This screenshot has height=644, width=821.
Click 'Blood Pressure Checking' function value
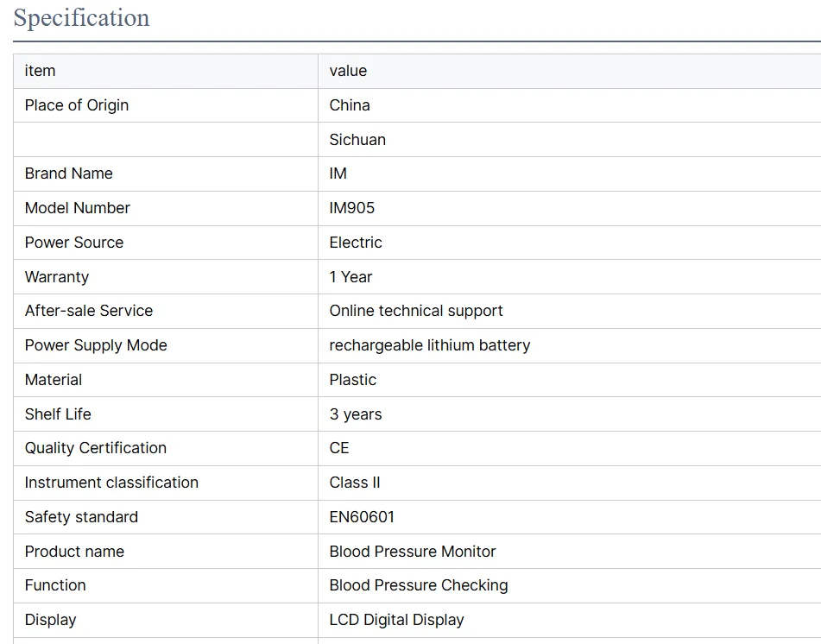(419, 585)
